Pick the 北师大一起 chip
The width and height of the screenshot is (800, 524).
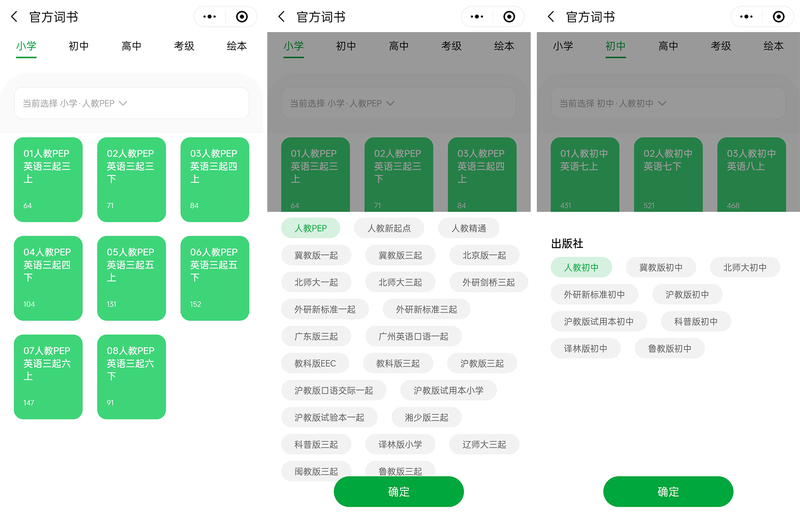pos(316,282)
